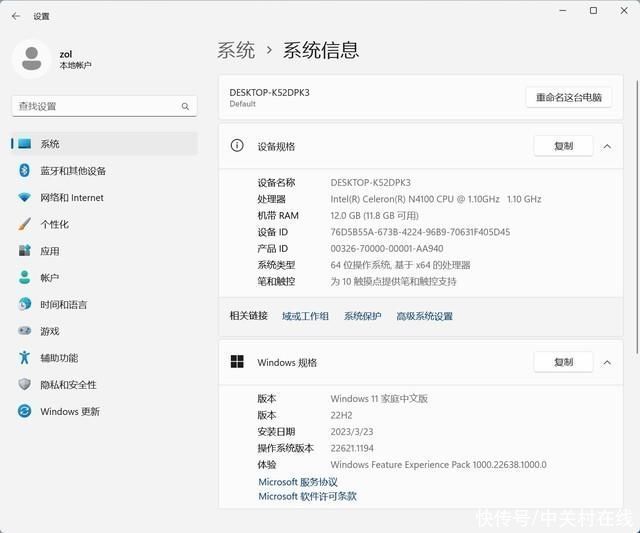Screen dimensions: 640x533
Task: Go back using the back arrow
Action: [16, 16]
